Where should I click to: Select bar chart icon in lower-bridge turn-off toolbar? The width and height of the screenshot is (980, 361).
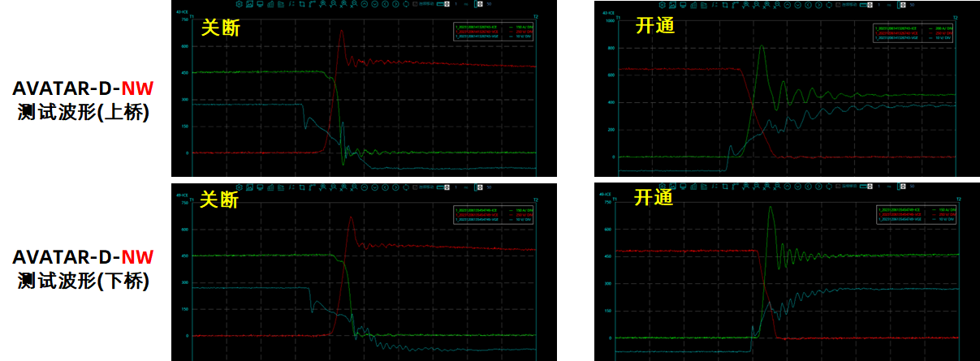click(x=270, y=187)
